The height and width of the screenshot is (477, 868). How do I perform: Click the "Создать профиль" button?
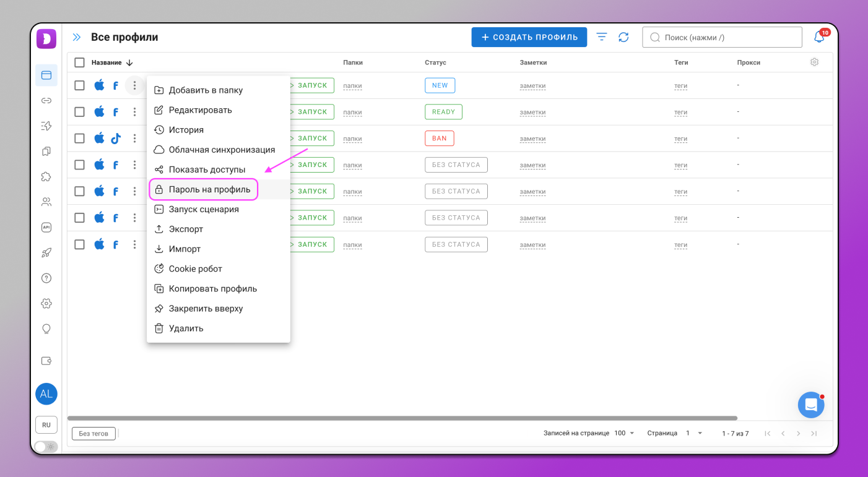(529, 37)
